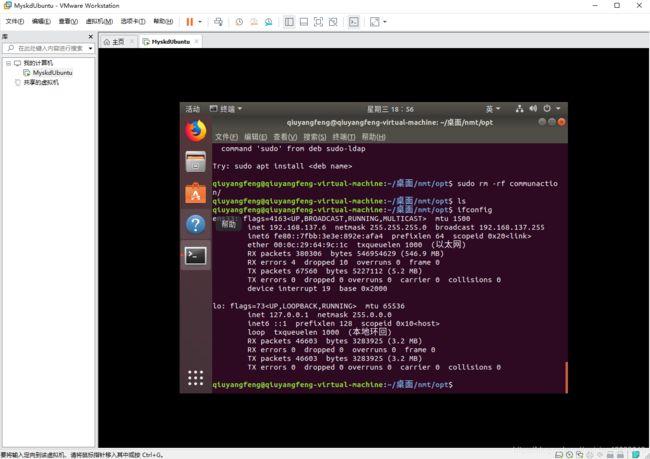Image resolution: width=650 pixels, height=459 pixels.
Task: Close the library side panel
Action: tap(91, 36)
